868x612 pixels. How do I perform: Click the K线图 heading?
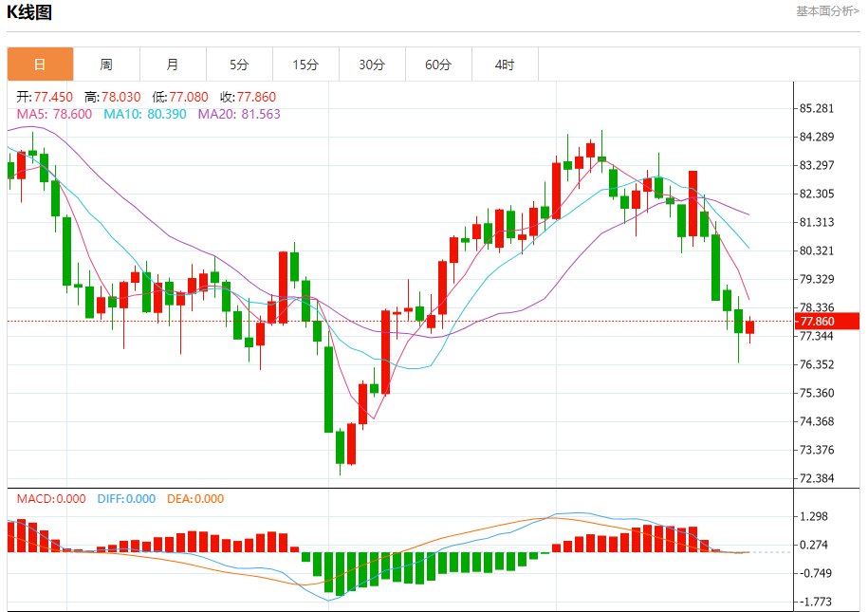[x=29, y=12]
